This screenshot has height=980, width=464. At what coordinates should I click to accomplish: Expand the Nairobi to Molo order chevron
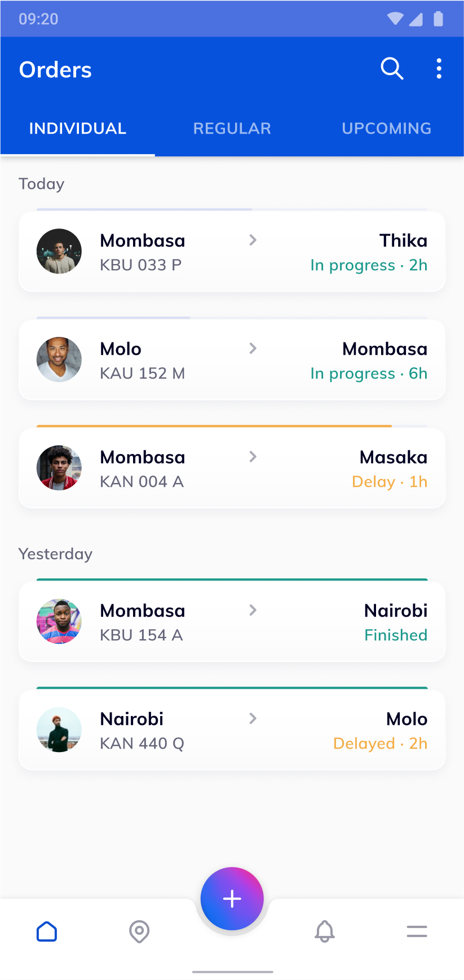(x=253, y=719)
